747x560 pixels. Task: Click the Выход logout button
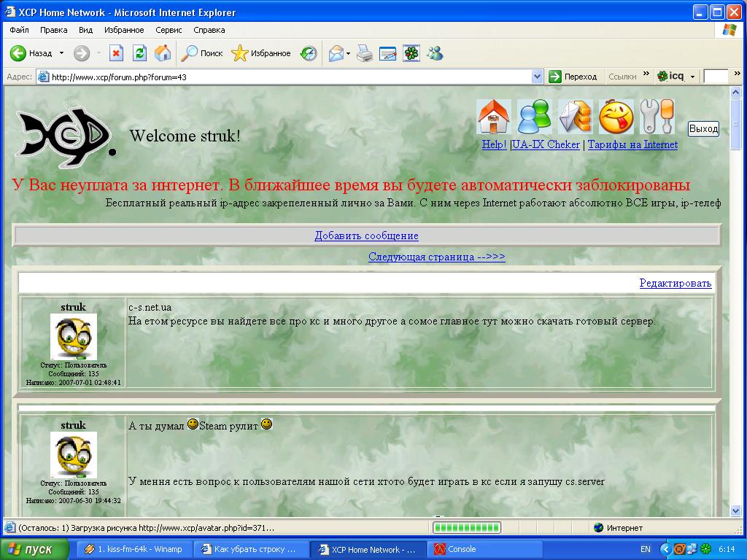[x=704, y=128]
